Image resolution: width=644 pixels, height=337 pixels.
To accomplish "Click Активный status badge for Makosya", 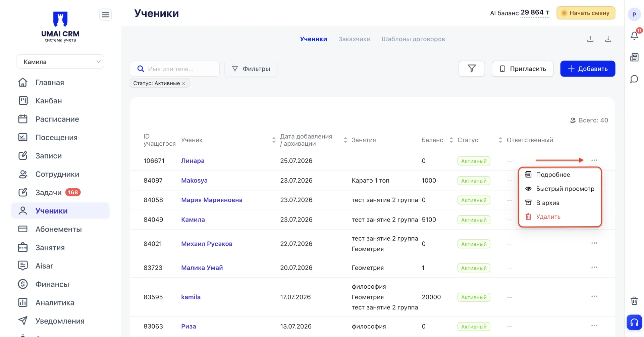I will pos(474,181).
